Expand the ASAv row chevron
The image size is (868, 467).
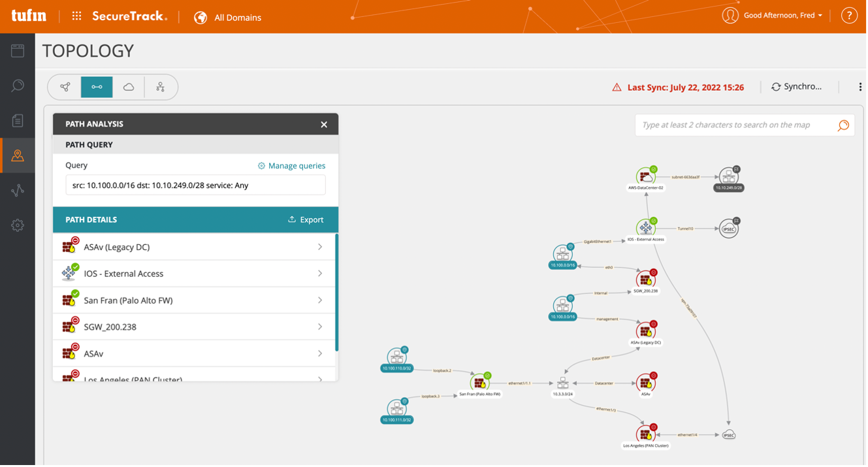pos(320,353)
